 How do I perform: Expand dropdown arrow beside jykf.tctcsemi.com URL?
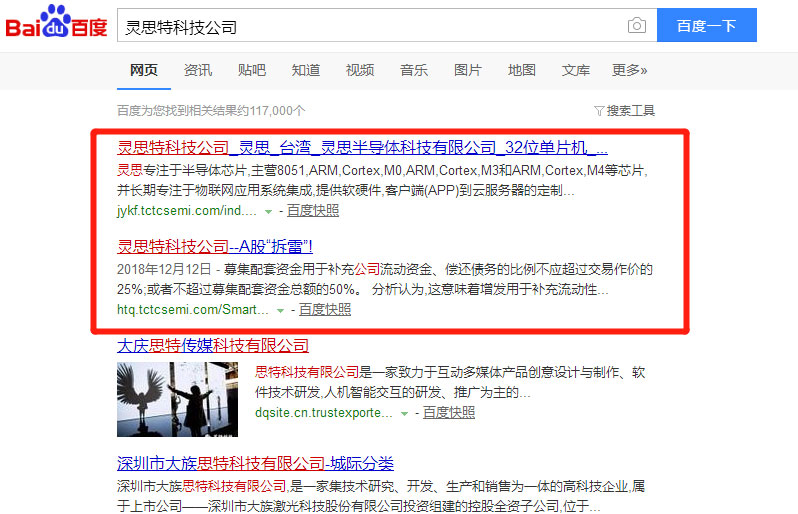click(269, 211)
